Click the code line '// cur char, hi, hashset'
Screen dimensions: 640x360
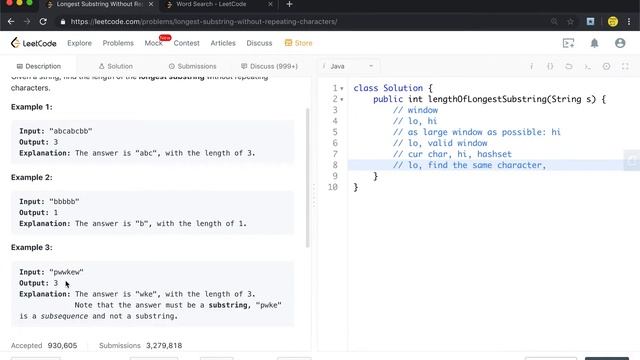coord(452,154)
